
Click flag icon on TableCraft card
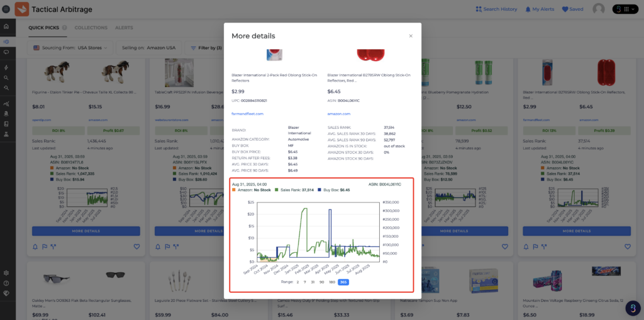[x=167, y=246]
